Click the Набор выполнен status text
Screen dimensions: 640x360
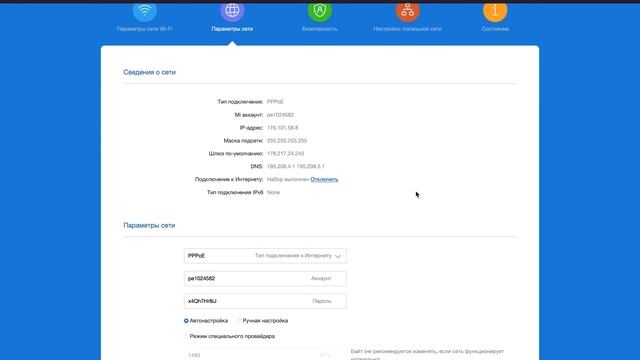pyautogui.click(x=288, y=179)
